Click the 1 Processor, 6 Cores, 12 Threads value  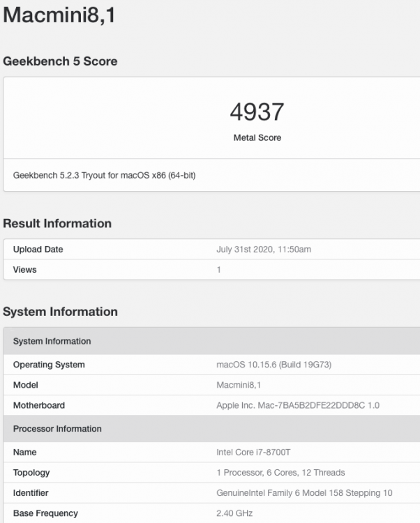(280, 473)
